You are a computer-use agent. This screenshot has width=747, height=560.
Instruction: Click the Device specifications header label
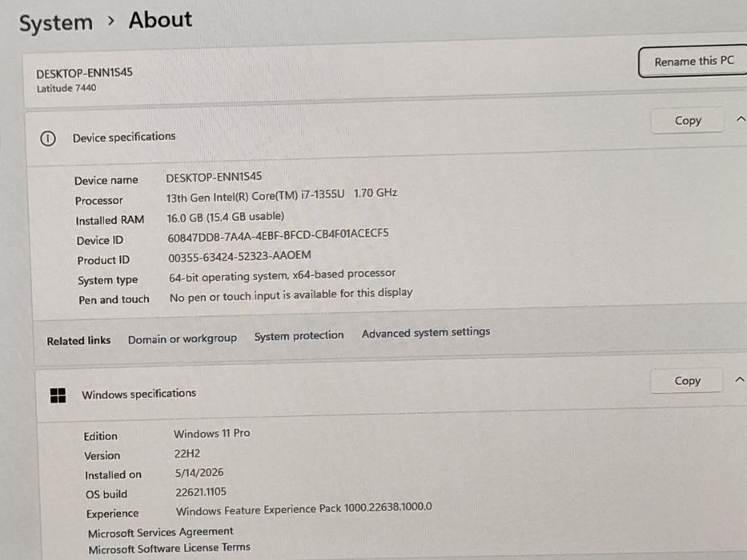click(x=124, y=137)
